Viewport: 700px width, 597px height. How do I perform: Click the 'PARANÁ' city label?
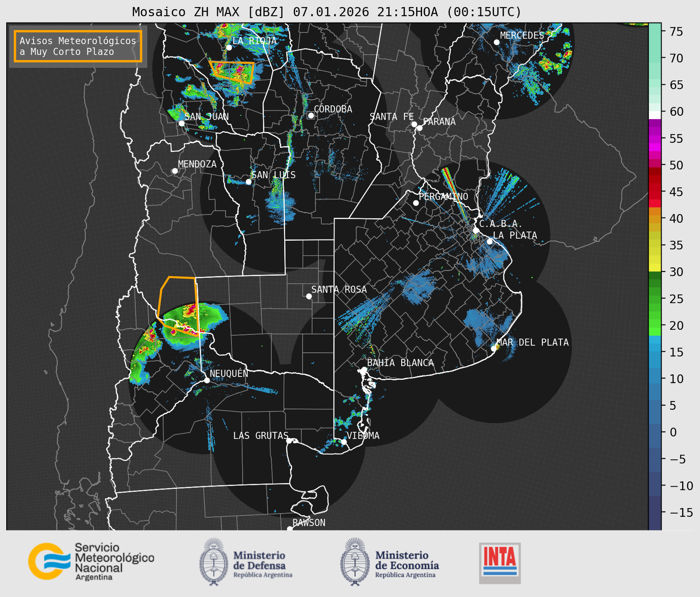[439, 121]
